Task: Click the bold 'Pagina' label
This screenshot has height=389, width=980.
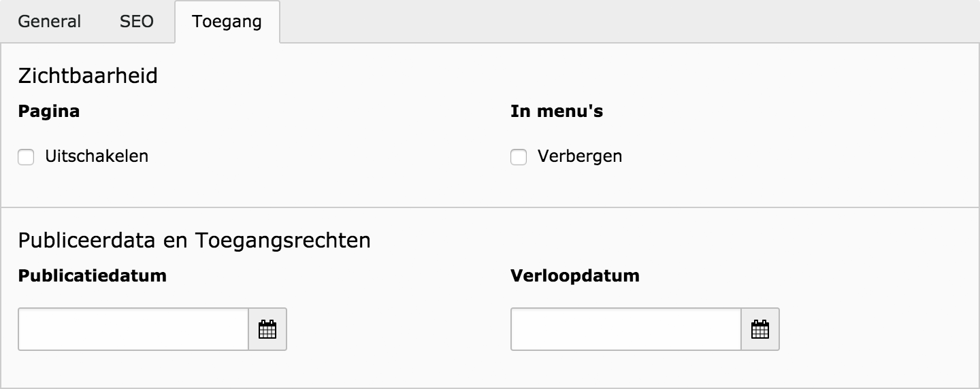Action: click(49, 111)
